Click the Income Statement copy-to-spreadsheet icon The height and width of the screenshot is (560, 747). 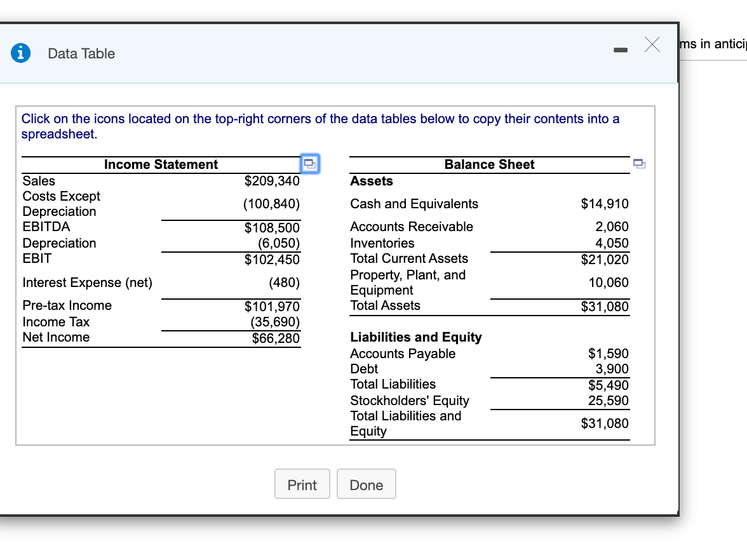(x=310, y=164)
